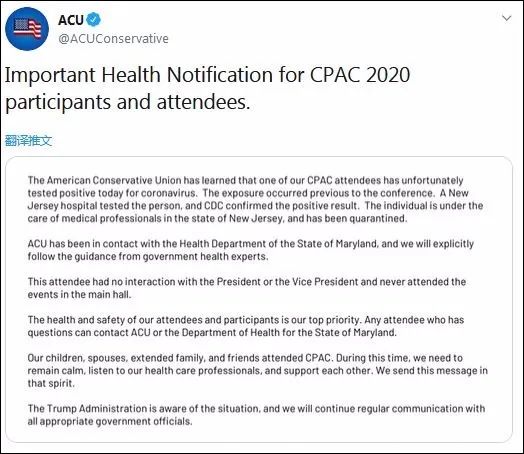Open the ACU profile avatar
This screenshot has height=454, width=524.
(x=27, y=29)
